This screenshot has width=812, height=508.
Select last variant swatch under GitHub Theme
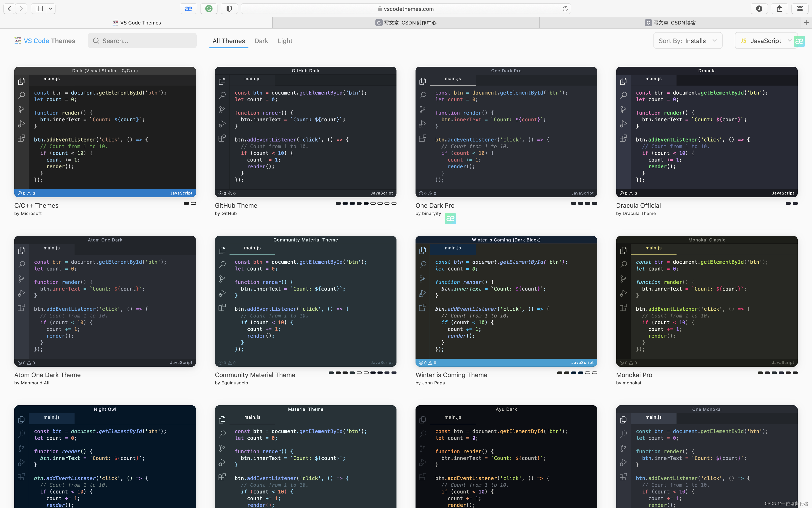pyautogui.click(x=394, y=203)
